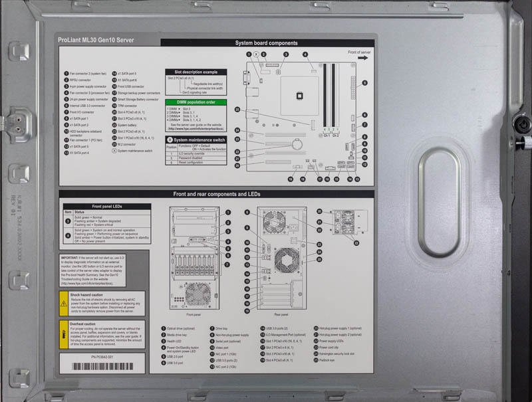Screen dimensions: 532x402
Task: Click the item 3 bullet in Front panel LEDs table
Action: click(x=68, y=221)
